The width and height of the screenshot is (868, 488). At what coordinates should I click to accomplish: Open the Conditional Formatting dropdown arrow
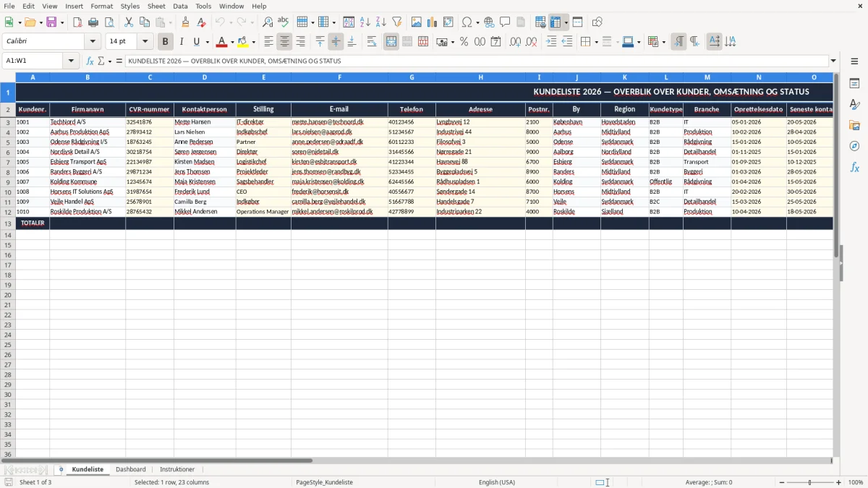(664, 42)
